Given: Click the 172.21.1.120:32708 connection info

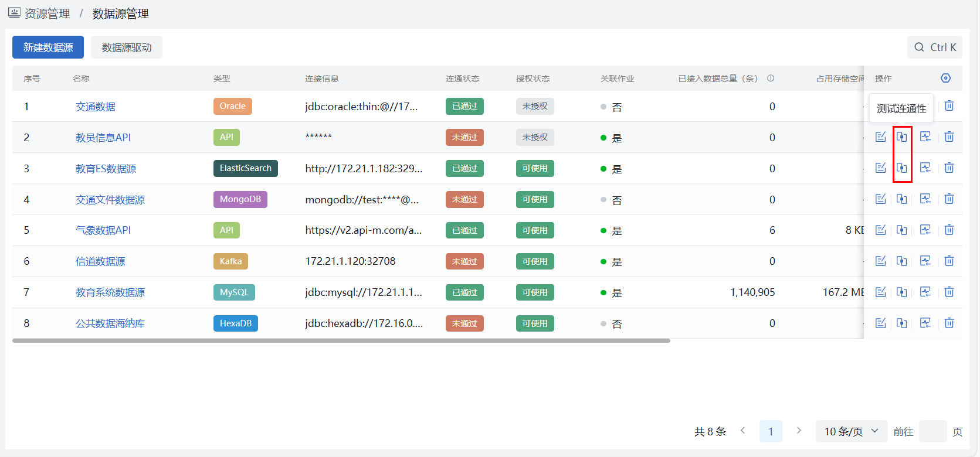Looking at the screenshot, I should pos(351,261).
